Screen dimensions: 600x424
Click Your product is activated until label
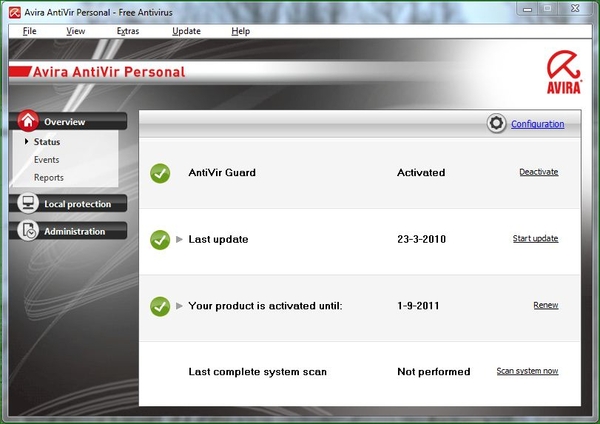click(x=265, y=306)
